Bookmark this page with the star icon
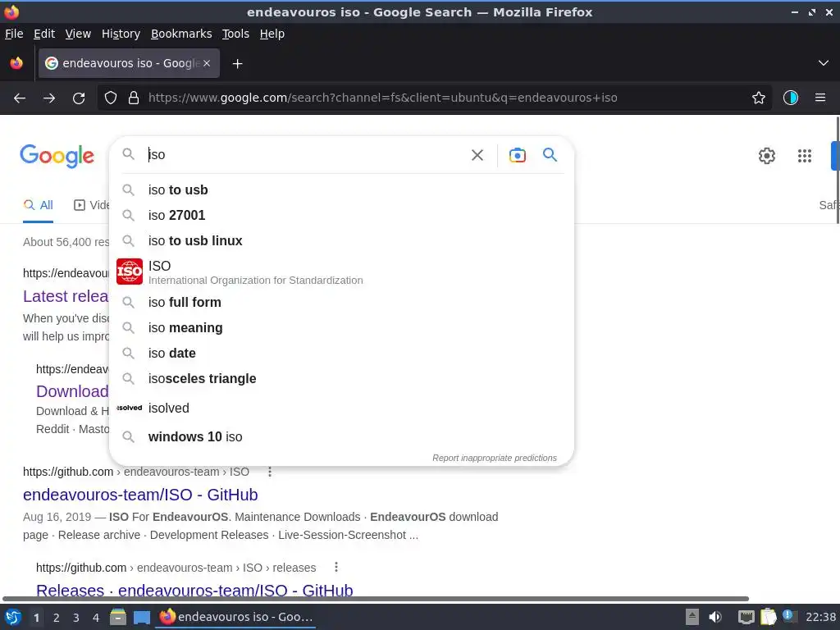 tap(759, 98)
